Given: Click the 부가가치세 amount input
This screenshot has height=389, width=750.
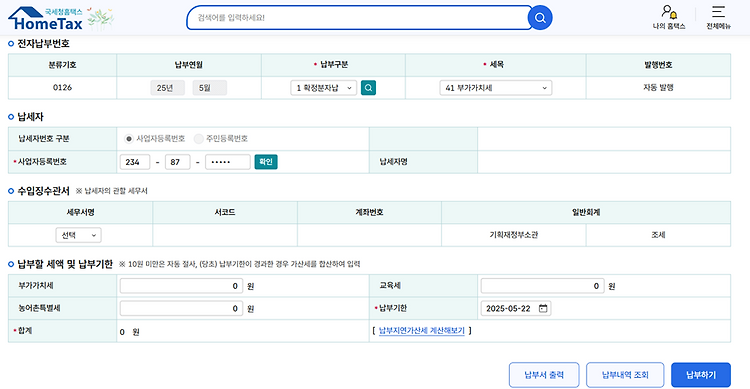Looking at the screenshot, I should 181,286.
